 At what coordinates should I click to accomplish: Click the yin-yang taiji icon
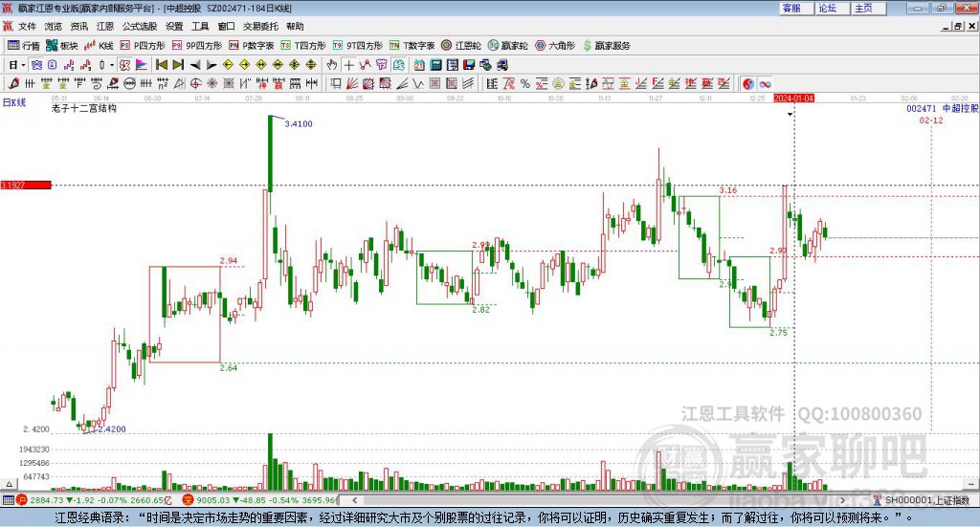pos(748,84)
